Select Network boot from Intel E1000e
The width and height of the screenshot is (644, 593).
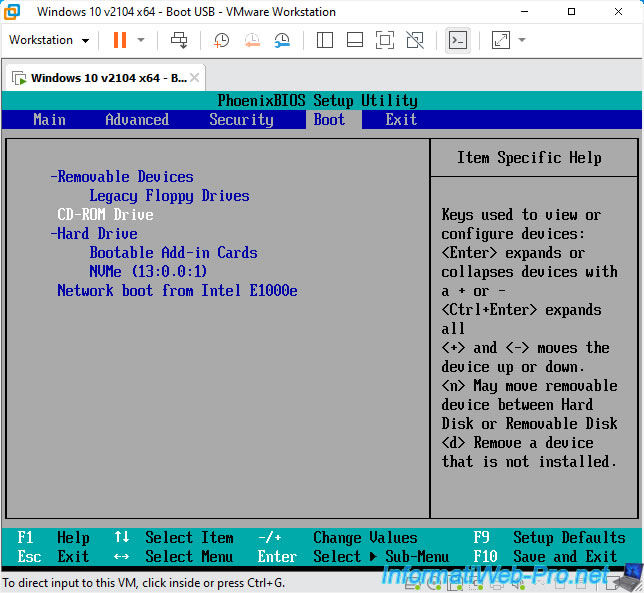click(x=177, y=290)
